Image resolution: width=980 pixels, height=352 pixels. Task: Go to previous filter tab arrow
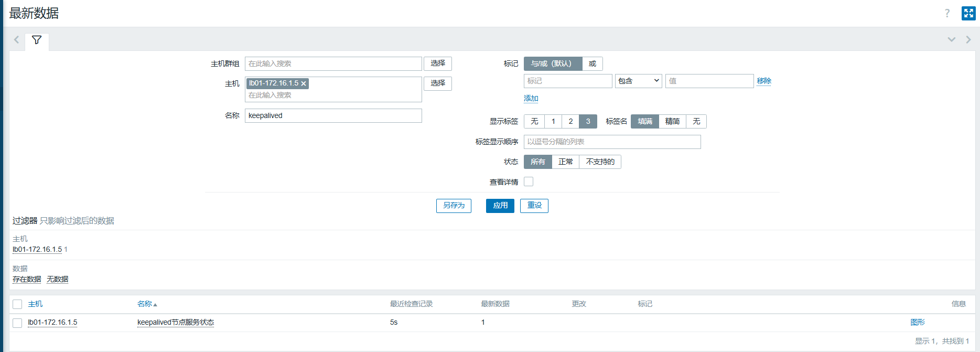(16, 40)
